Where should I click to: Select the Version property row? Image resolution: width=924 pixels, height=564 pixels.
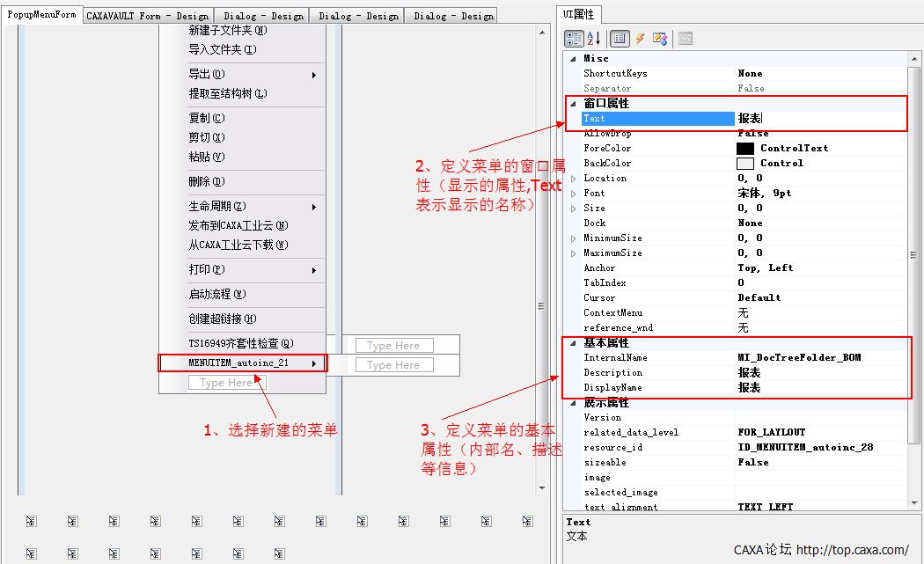(x=744, y=417)
